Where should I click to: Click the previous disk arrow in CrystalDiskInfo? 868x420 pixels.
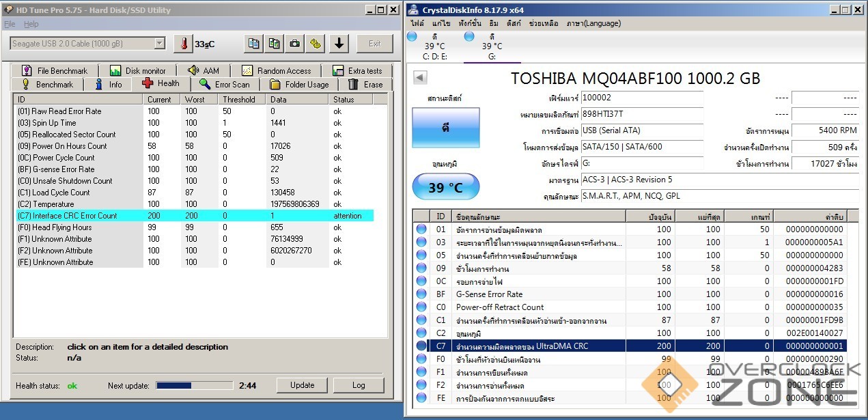point(420,77)
